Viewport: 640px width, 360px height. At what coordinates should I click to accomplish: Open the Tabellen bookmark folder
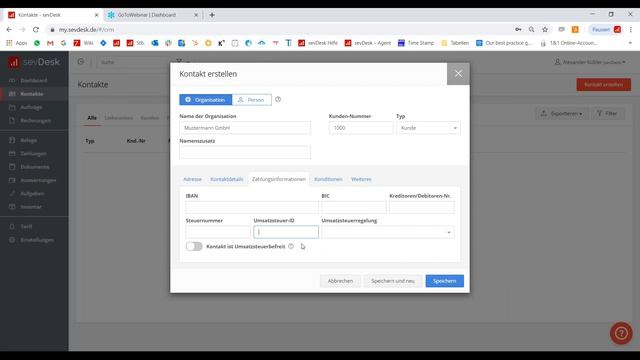(455, 43)
